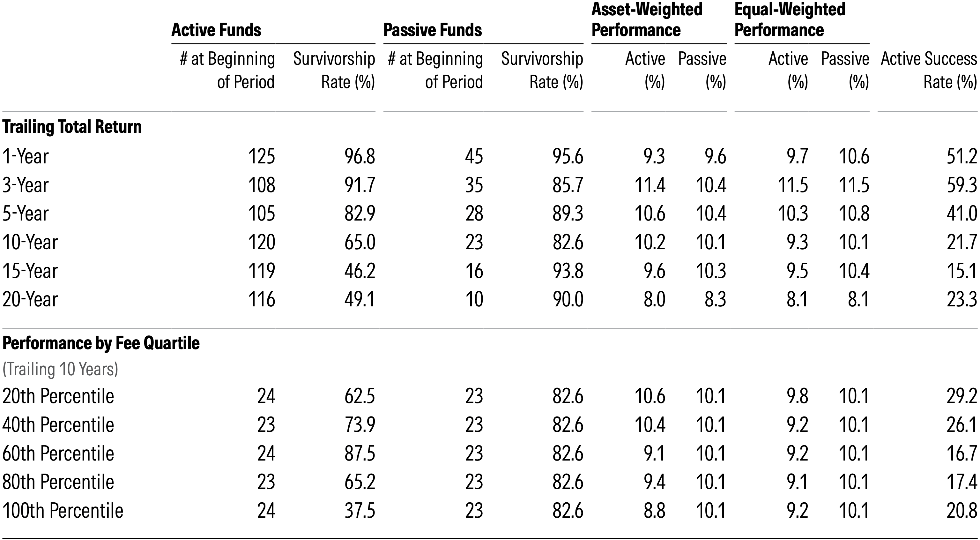
Task: Select the 20th Percentile row label
Action: point(58,396)
